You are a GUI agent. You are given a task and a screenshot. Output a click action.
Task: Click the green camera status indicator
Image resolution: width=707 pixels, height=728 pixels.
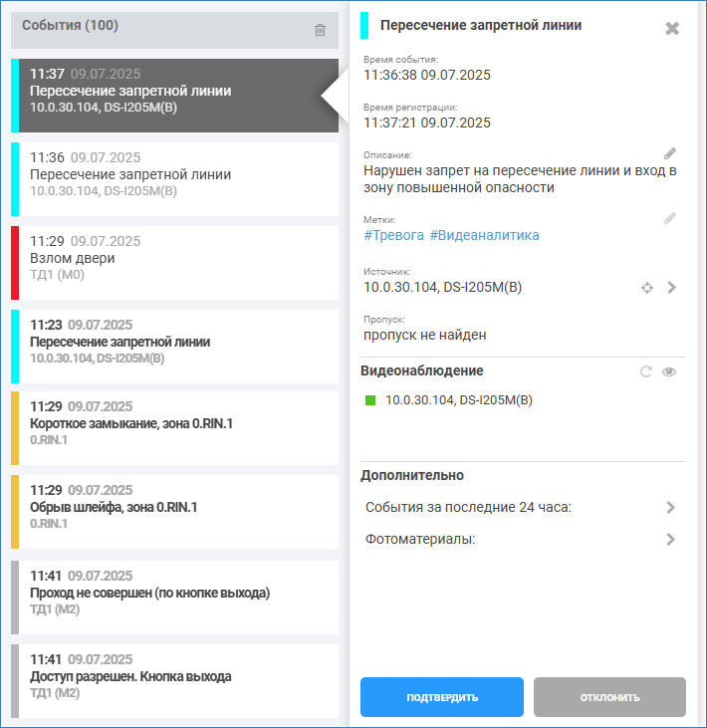coord(370,400)
